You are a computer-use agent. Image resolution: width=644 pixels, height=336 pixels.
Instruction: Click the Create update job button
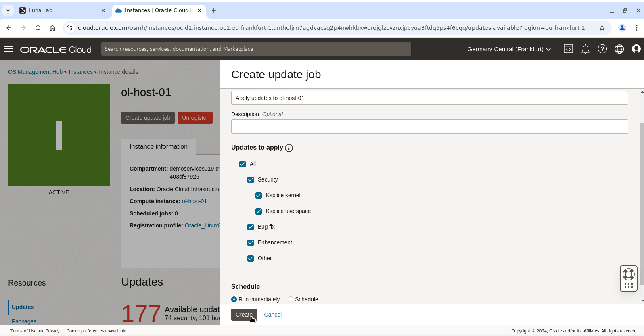pyautogui.click(x=148, y=118)
